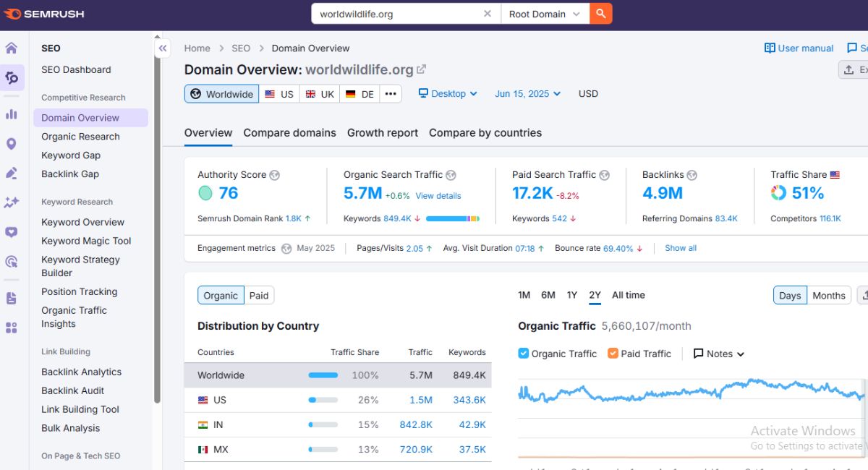Select the Organic toggle button
Screen dimensions: 868x470
[x=221, y=296]
